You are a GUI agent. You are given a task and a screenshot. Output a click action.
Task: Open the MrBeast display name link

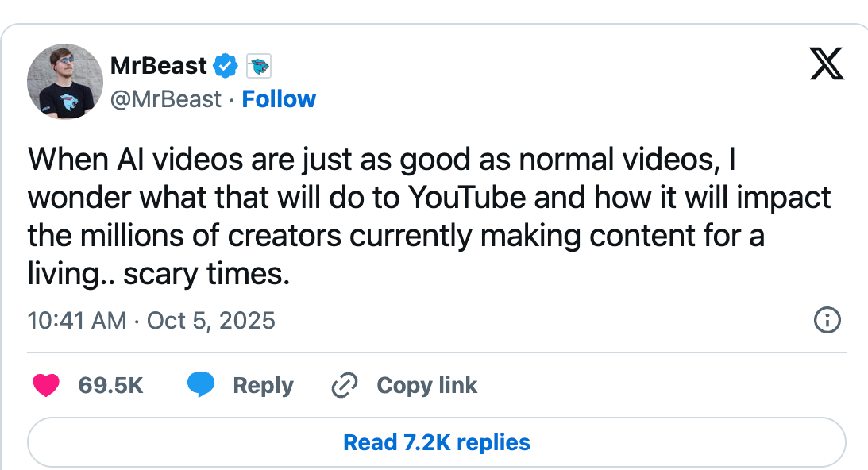[x=159, y=66]
